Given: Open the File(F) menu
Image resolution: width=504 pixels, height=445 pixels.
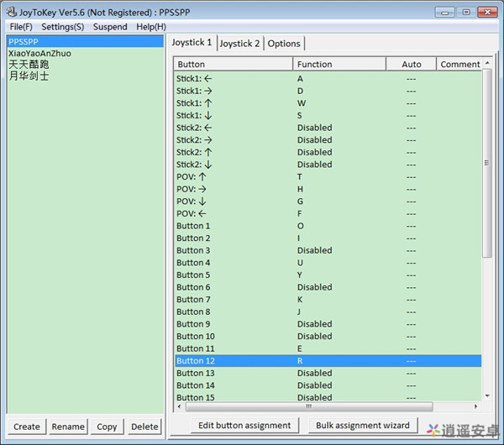Looking at the screenshot, I should (x=21, y=27).
